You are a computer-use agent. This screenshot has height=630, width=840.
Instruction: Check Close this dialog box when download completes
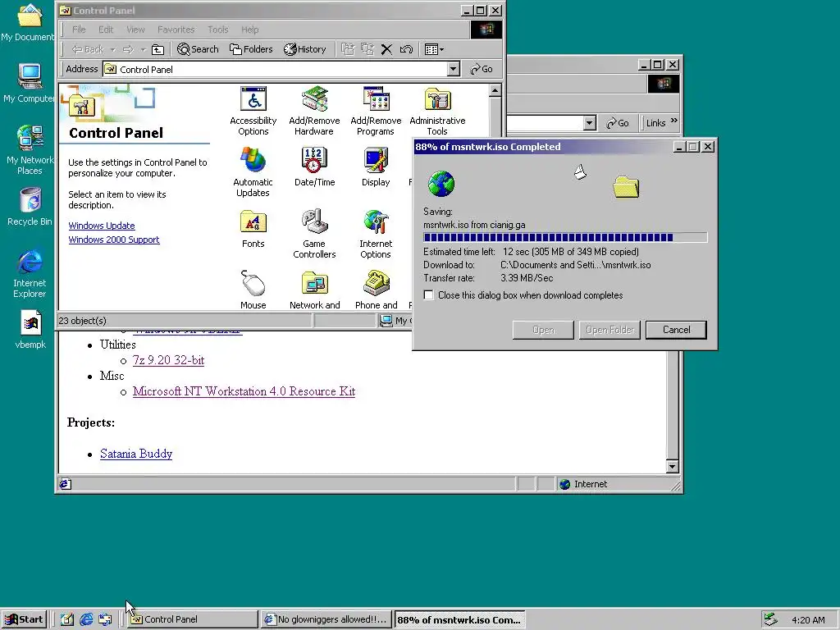[x=428, y=295]
